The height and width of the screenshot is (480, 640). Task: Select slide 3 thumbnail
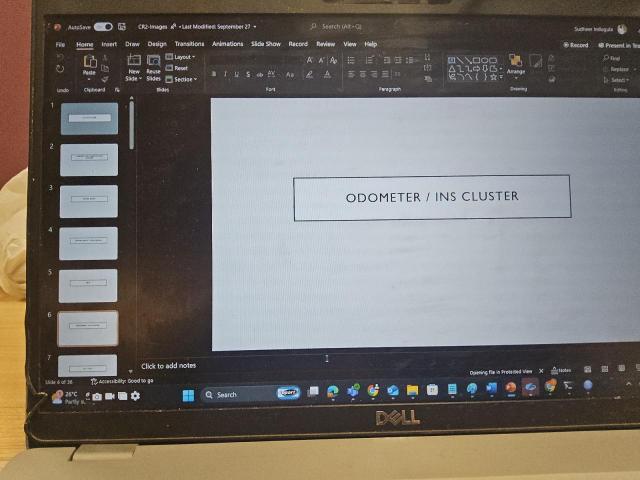pyautogui.click(x=89, y=201)
